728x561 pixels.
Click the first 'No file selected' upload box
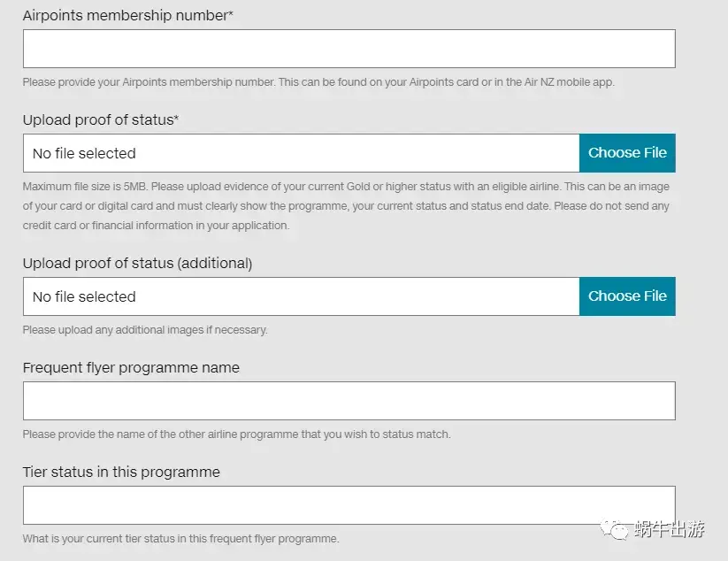coord(302,153)
